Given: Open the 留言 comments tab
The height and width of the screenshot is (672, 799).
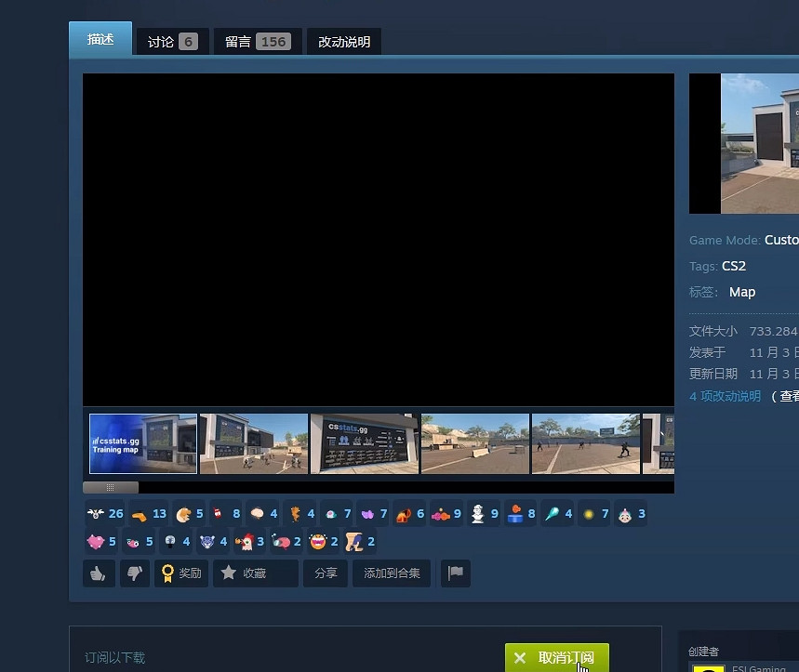Looking at the screenshot, I should pyautogui.click(x=257, y=42).
